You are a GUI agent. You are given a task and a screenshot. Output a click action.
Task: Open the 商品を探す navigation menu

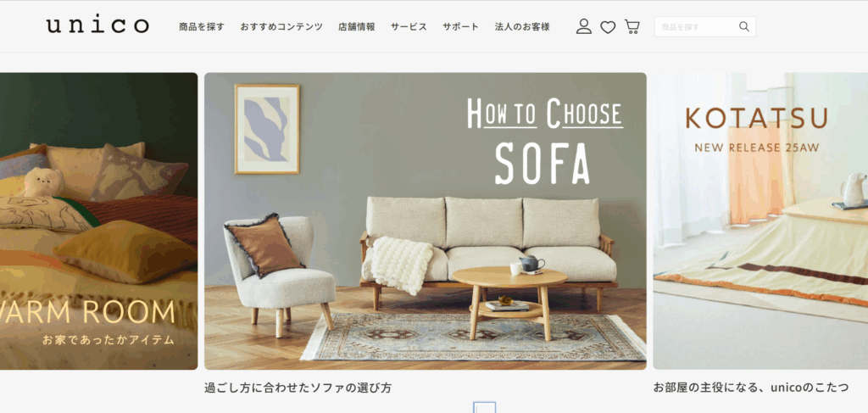(202, 26)
